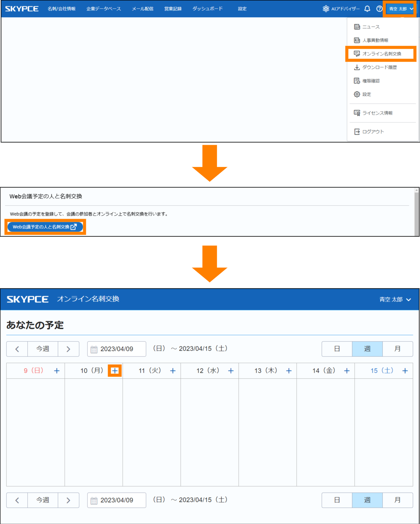
Task: Expand user menu in オンライン名刺交換 header
Action: (395, 299)
